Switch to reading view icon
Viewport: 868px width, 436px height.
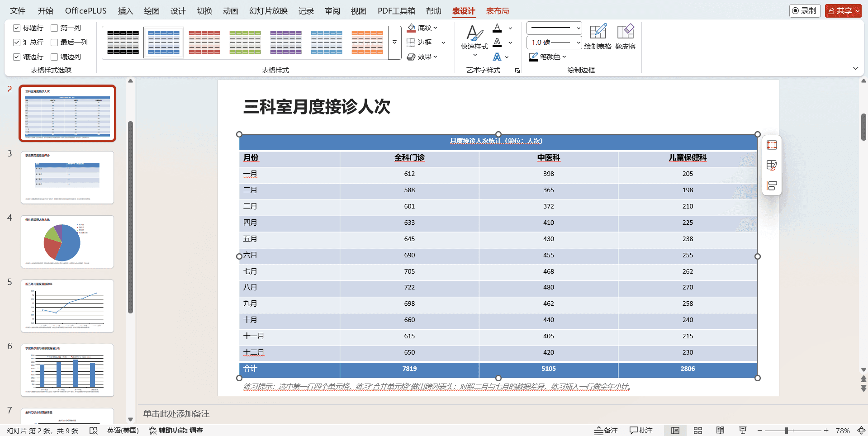click(720, 431)
